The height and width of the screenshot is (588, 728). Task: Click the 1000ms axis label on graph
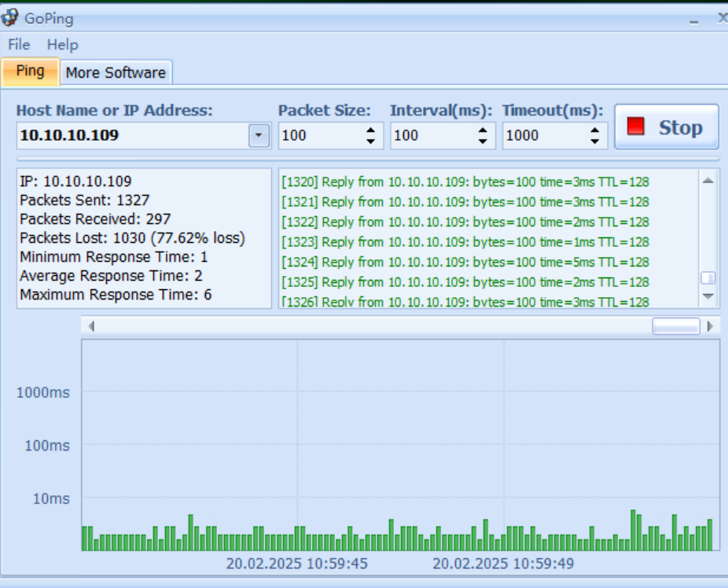click(43, 392)
